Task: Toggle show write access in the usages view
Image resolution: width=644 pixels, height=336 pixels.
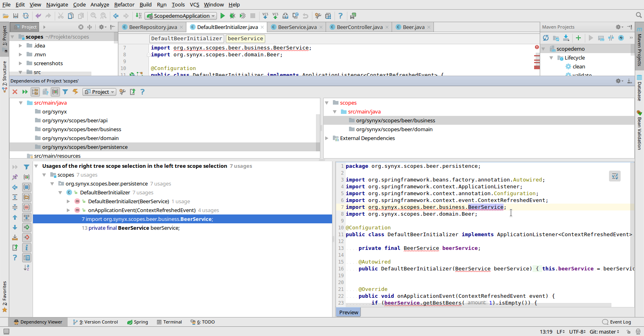Action: [27, 237]
